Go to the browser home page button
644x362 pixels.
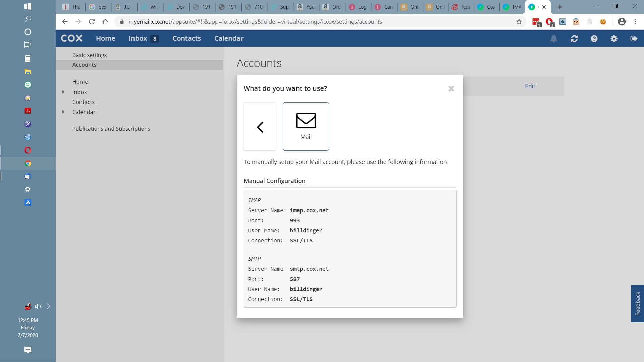[x=105, y=22]
